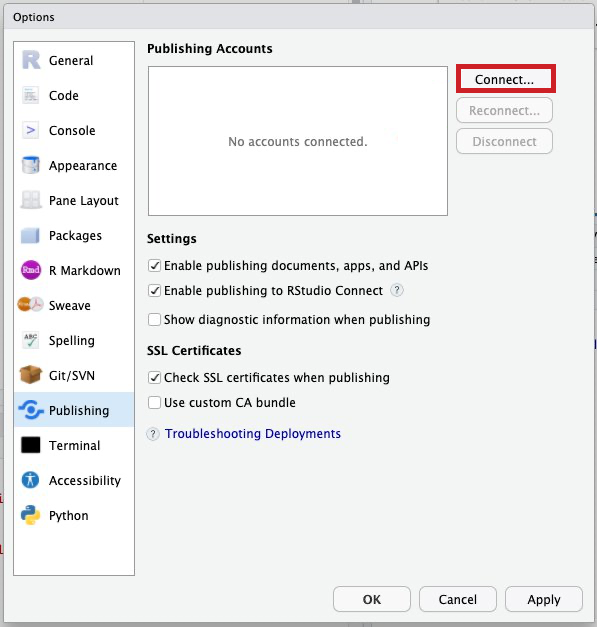Select the Pane Layout grid icon
This screenshot has height=627, width=597.
coord(31,200)
